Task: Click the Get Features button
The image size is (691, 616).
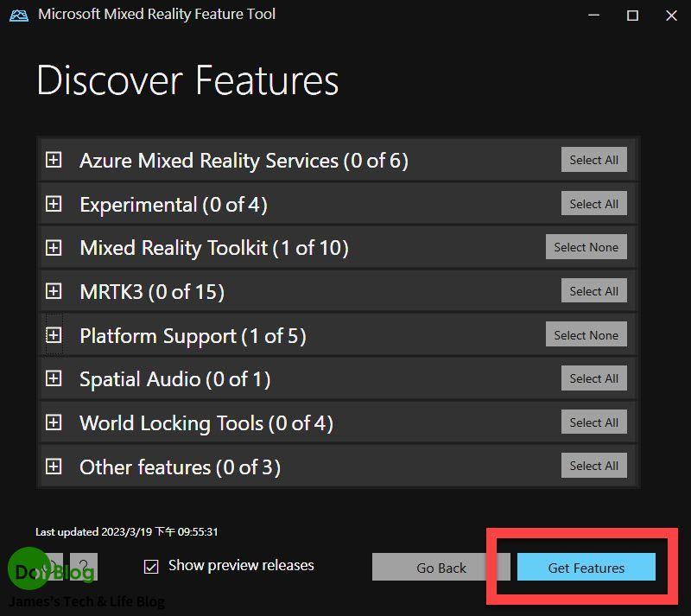Action: tap(586, 567)
